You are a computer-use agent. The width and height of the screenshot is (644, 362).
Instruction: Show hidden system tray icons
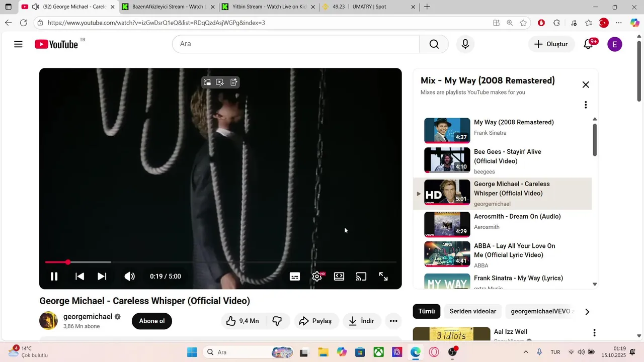[526, 352]
